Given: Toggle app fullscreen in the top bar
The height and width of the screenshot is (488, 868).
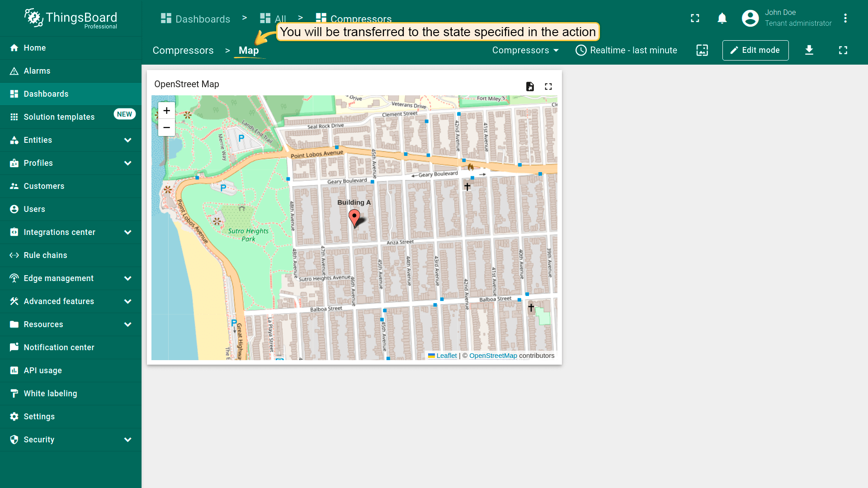Looking at the screenshot, I should [695, 18].
